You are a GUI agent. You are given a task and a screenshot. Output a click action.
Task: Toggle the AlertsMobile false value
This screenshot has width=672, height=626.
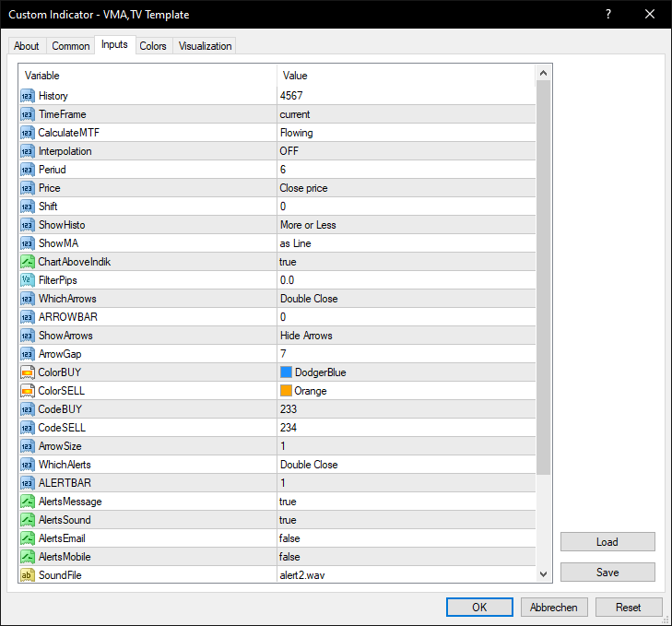pyautogui.click(x=407, y=557)
